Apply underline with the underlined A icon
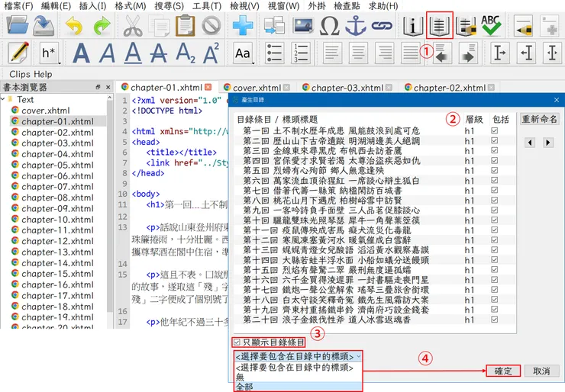Screen dimensions: 565x392 tap(133, 53)
